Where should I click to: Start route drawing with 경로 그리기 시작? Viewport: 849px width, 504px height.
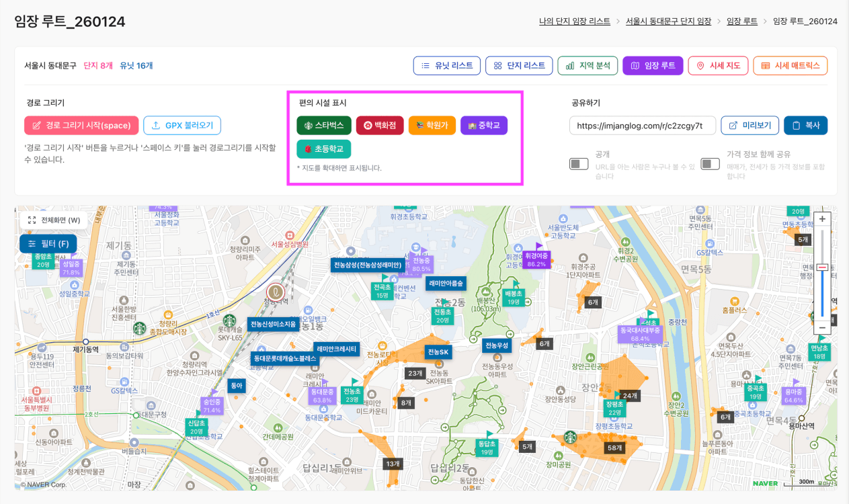point(81,126)
